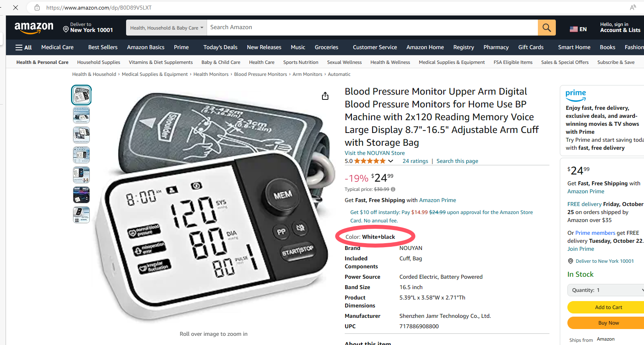Expand the star rating chevron
Screen dimensions: 644x345
pyautogui.click(x=391, y=161)
